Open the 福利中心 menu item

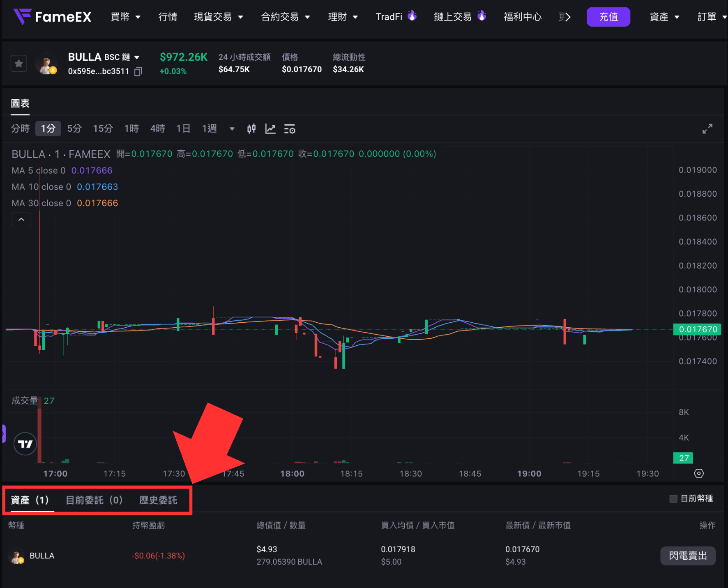[523, 17]
